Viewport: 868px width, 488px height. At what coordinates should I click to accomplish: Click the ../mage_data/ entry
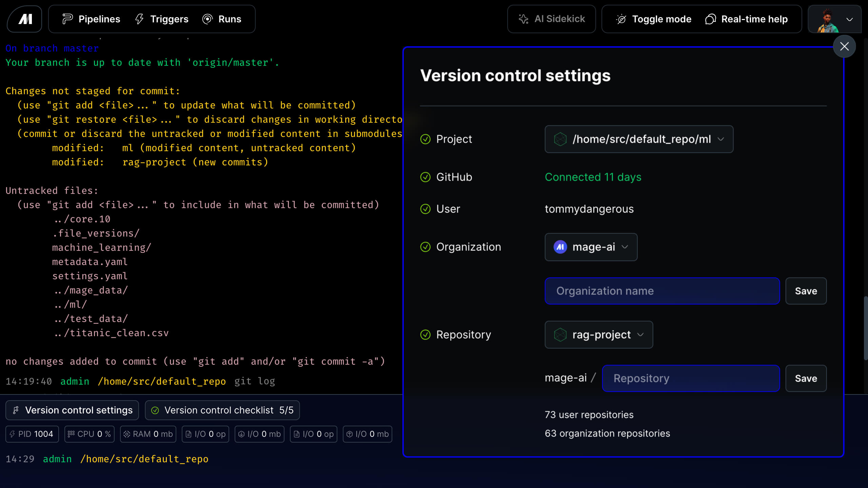(x=91, y=290)
